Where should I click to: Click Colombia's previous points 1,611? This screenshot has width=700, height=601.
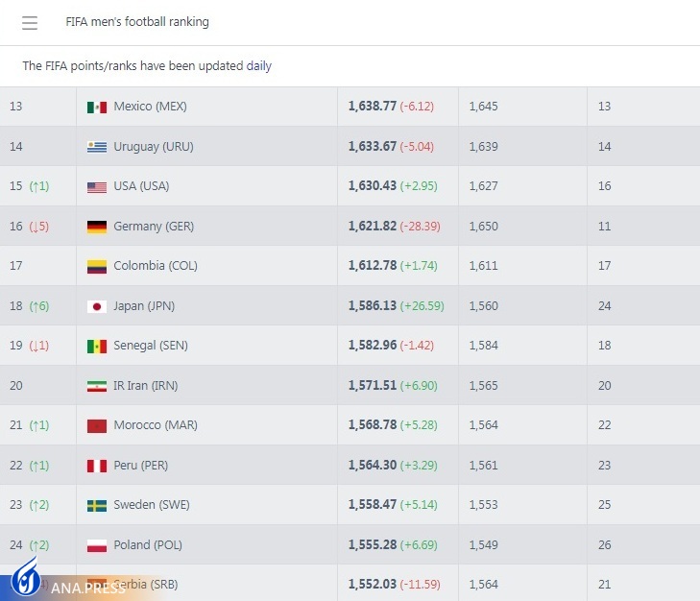[x=483, y=266]
